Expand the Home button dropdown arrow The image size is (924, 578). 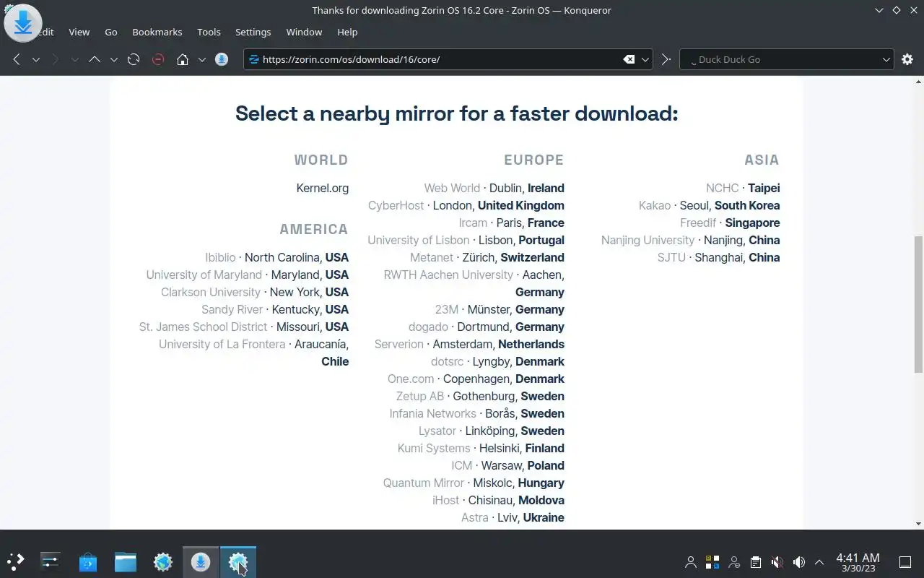pyautogui.click(x=202, y=59)
